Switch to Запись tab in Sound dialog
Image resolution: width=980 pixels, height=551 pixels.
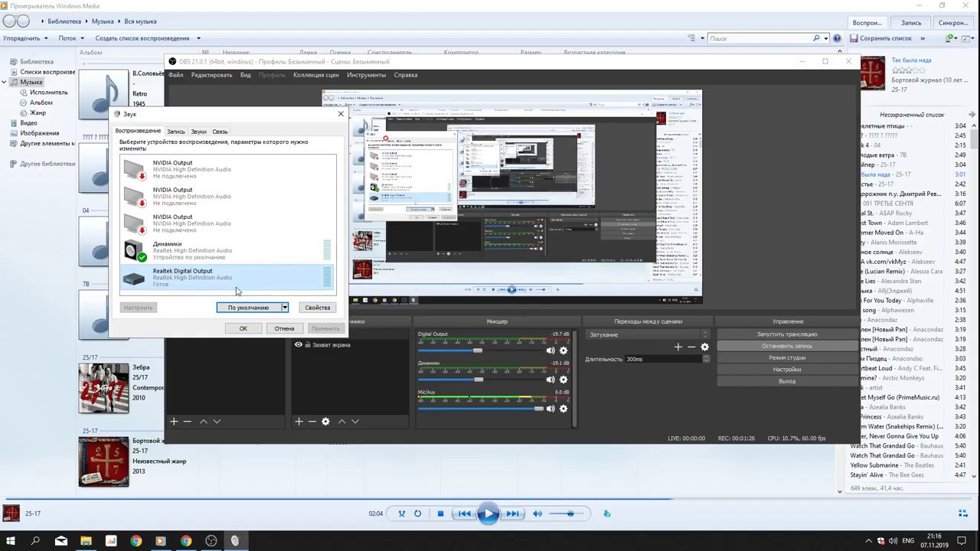(175, 132)
